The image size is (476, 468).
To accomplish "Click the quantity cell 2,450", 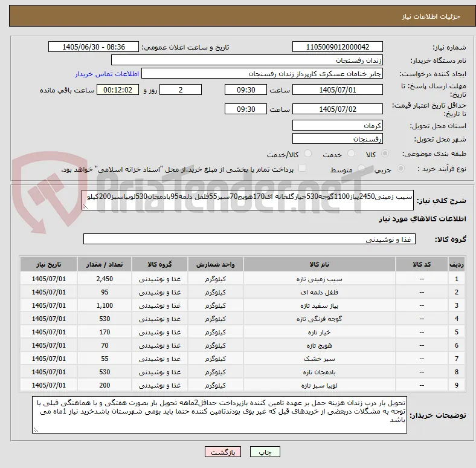I will click(x=105, y=279).
